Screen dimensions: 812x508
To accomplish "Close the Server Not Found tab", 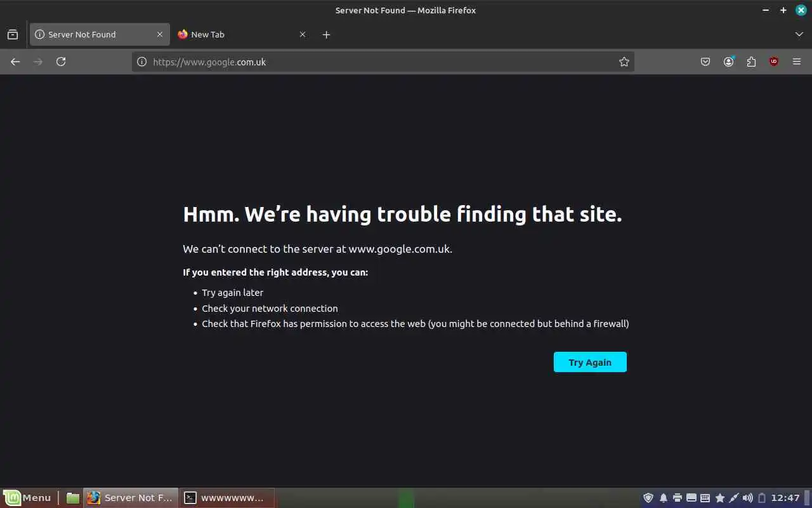I will (x=160, y=34).
